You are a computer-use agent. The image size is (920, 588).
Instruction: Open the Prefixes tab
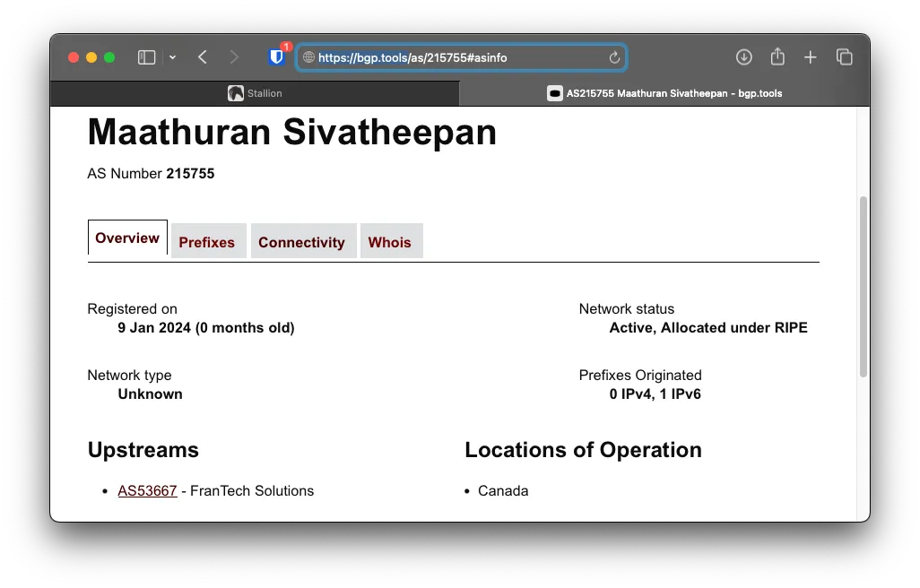207,242
